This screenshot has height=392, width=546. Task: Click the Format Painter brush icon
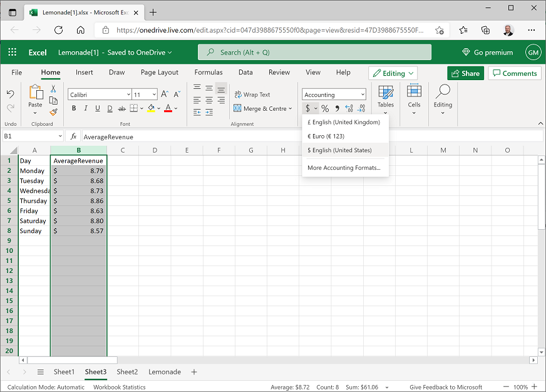(53, 112)
